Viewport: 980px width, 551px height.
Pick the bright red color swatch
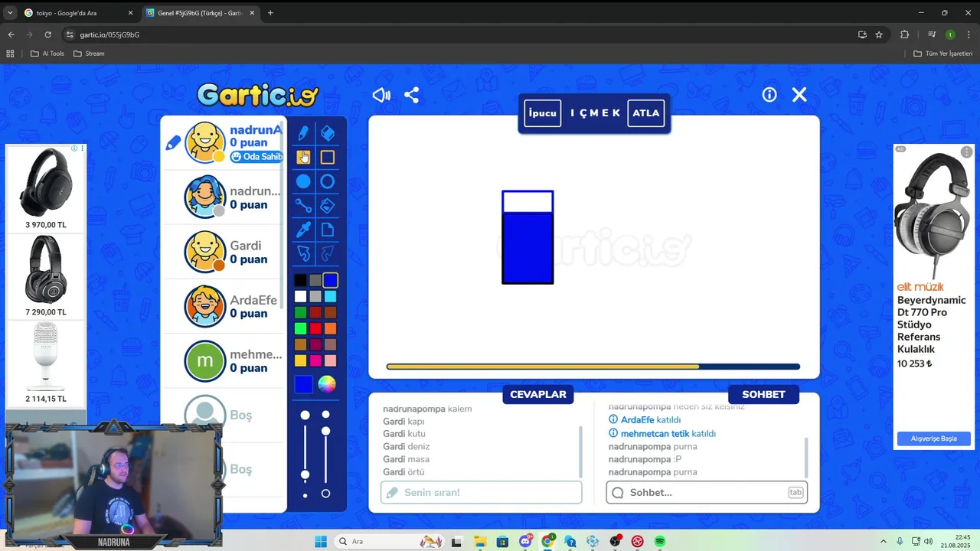tap(315, 329)
